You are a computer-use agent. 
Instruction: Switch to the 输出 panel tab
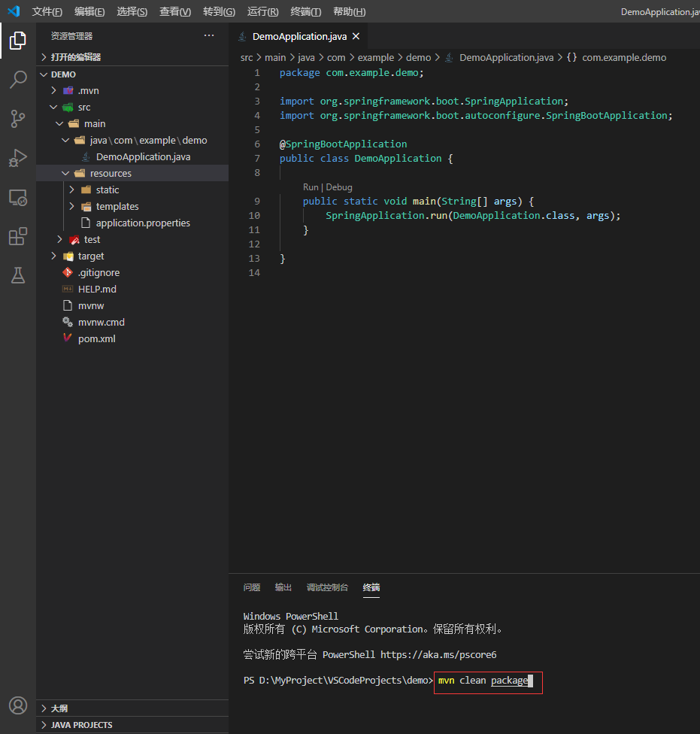[283, 587]
